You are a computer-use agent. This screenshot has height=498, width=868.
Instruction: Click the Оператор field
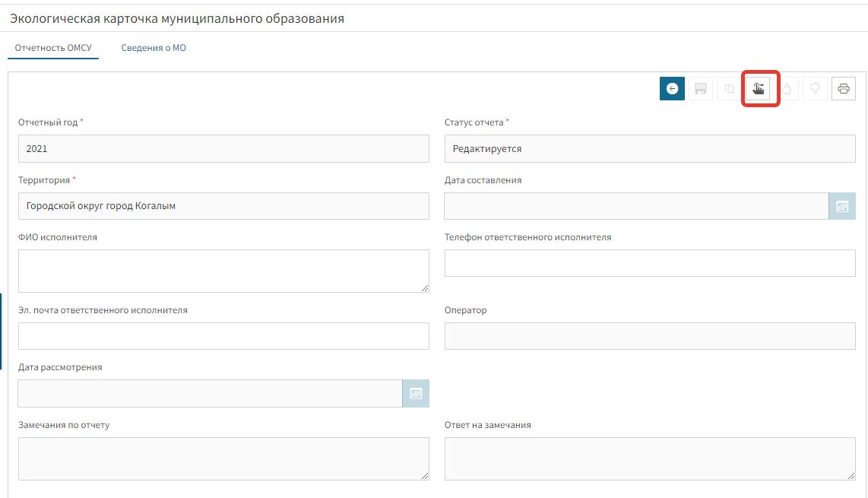650,336
